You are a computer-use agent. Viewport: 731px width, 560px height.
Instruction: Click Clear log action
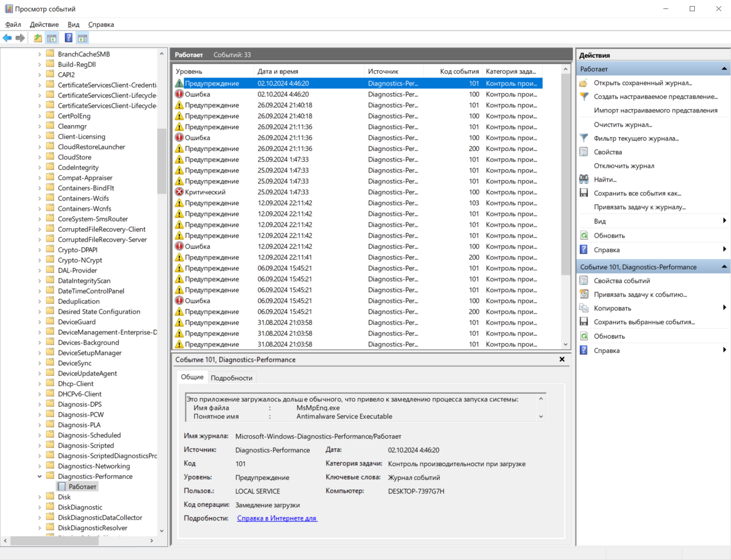pyautogui.click(x=622, y=125)
